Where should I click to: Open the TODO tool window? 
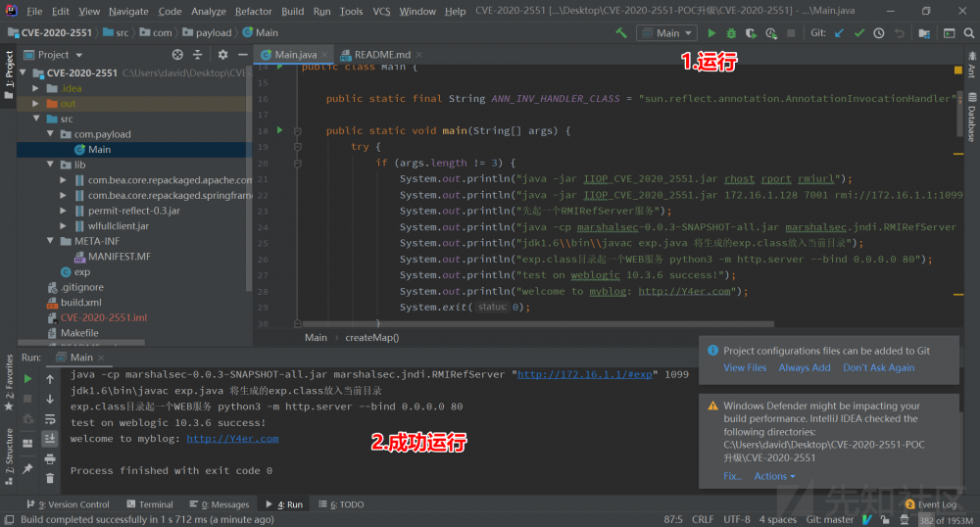point(341,504)
